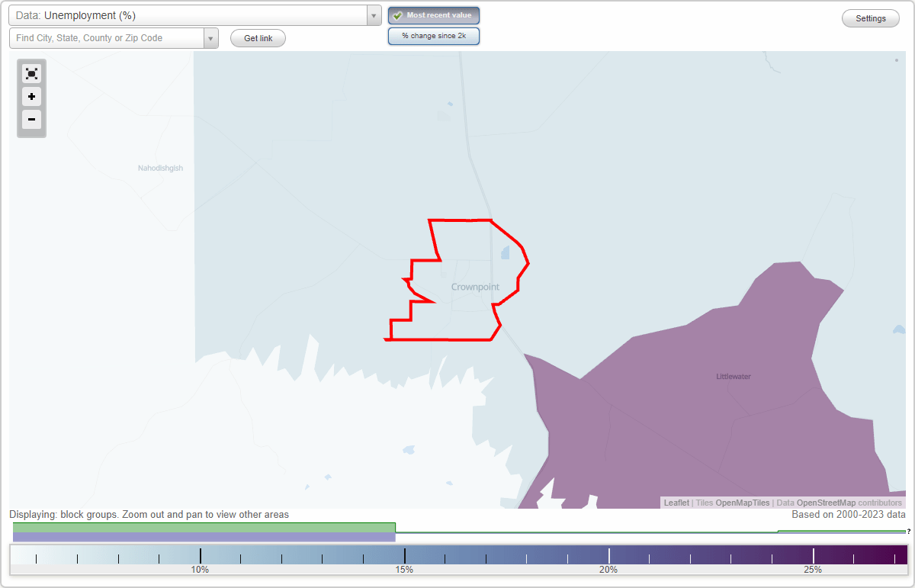Open the location search dropdown arrow

pos(211,38)
